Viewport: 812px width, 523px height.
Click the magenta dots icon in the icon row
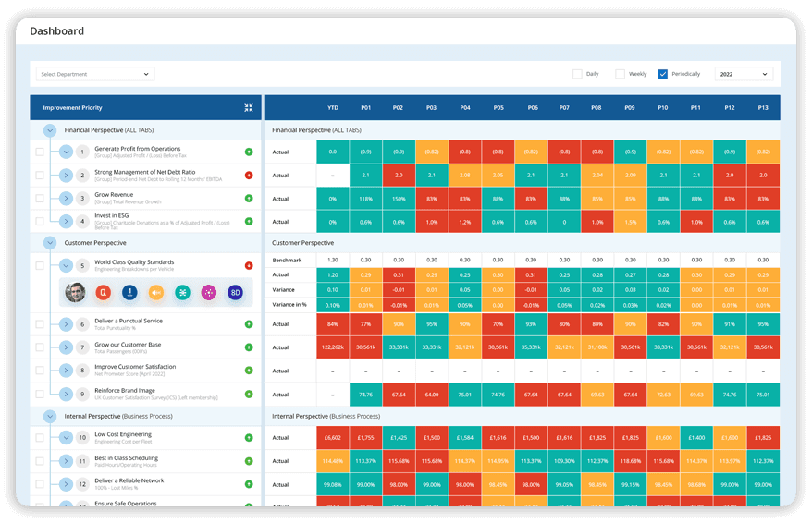209,292
